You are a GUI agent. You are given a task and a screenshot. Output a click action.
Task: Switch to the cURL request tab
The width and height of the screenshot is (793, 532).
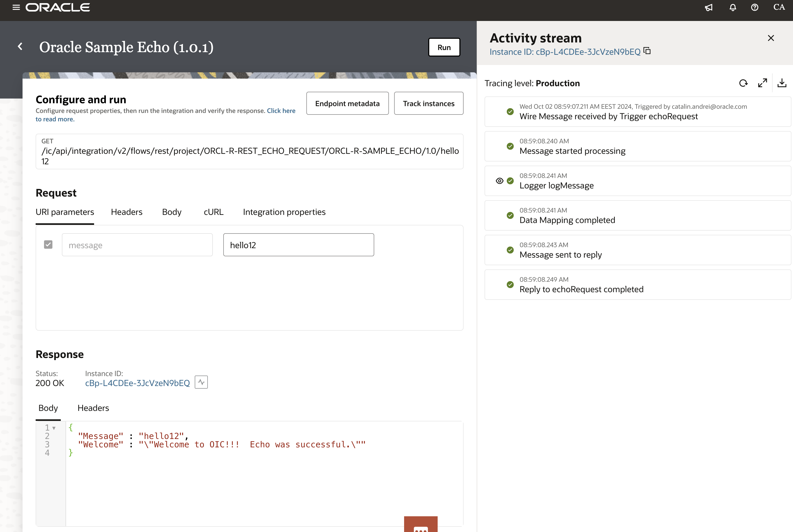[213, 212]
